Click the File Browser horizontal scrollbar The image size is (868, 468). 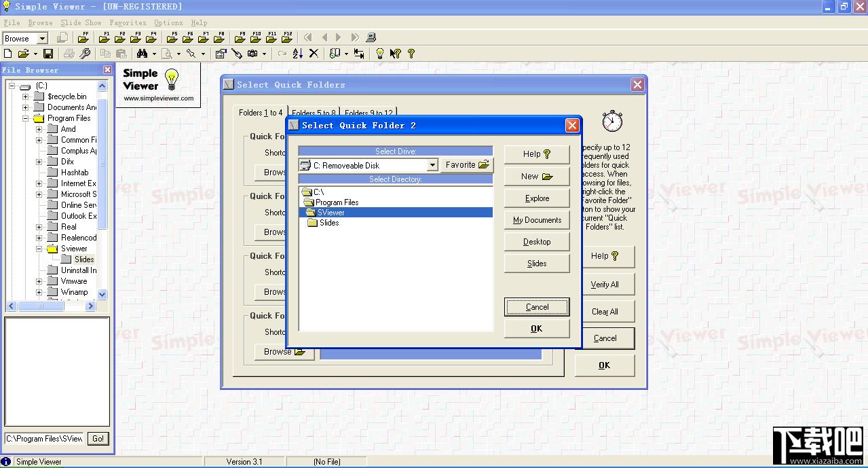point(51,306)
